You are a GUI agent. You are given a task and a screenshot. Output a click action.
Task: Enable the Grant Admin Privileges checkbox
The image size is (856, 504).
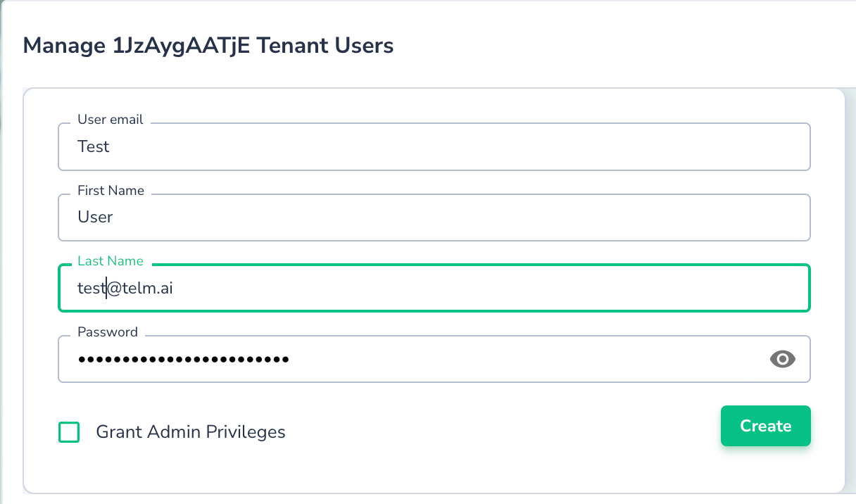coord(69,432)
